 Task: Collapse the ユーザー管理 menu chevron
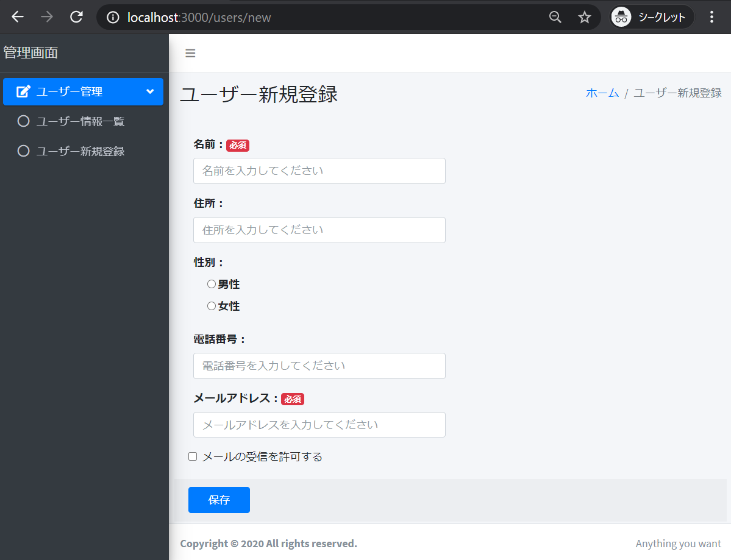click(150, 91)
